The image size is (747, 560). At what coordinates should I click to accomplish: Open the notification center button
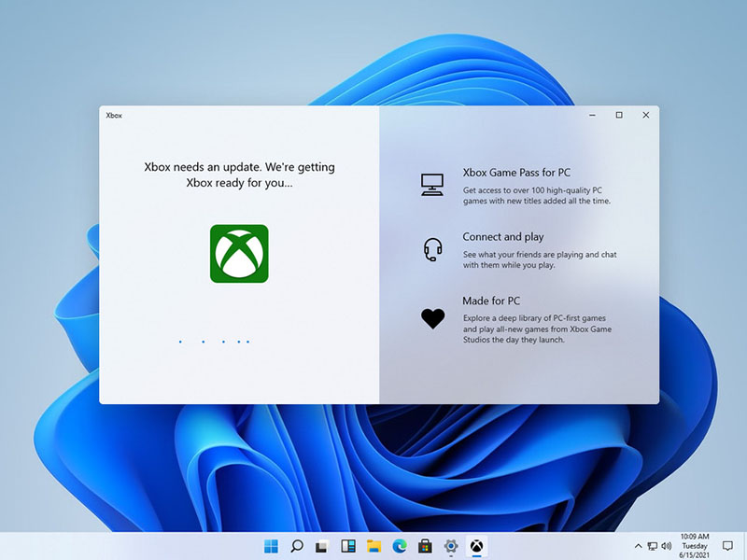[x=727, y=545]
